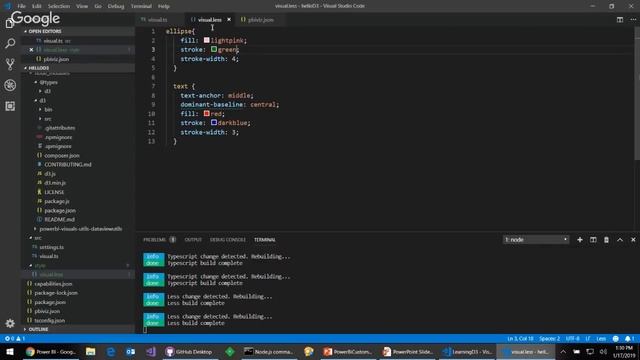
Task: Click errors and warnings count in status bar
Action: click(x=15, y=338)
